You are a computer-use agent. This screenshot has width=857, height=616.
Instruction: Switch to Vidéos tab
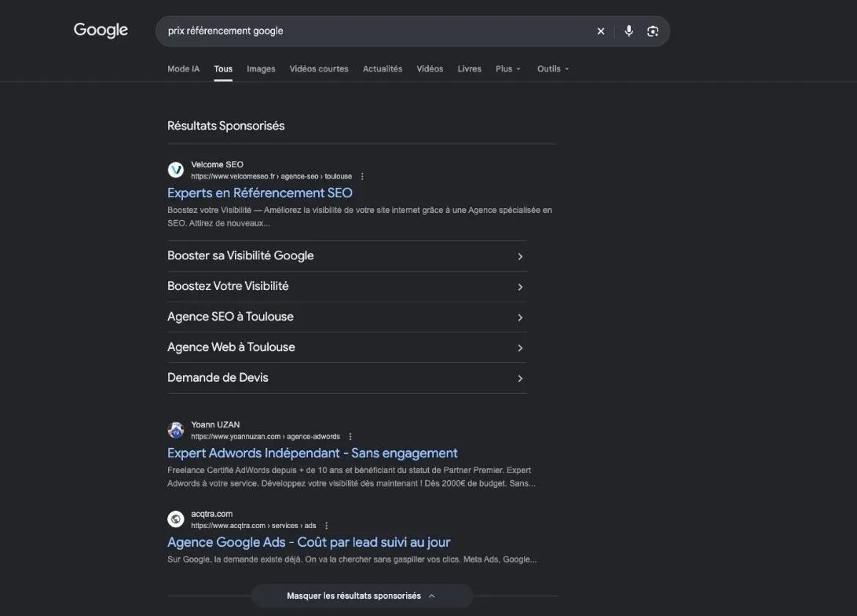pyautogui.click(x=430, y=69)
